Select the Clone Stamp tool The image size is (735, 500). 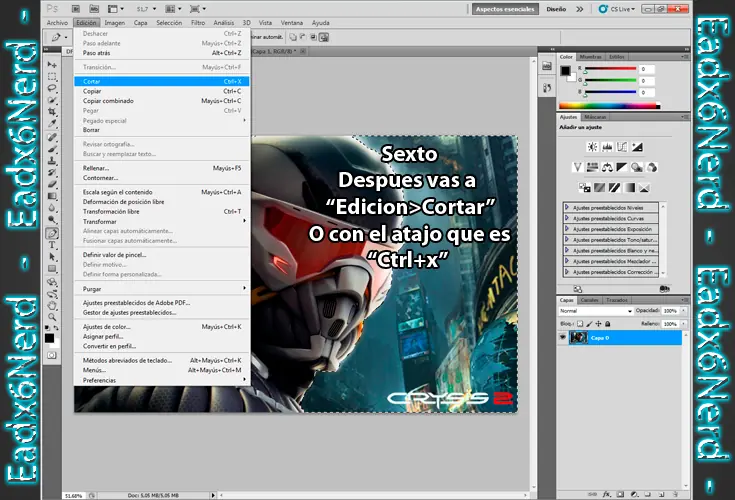52,161
